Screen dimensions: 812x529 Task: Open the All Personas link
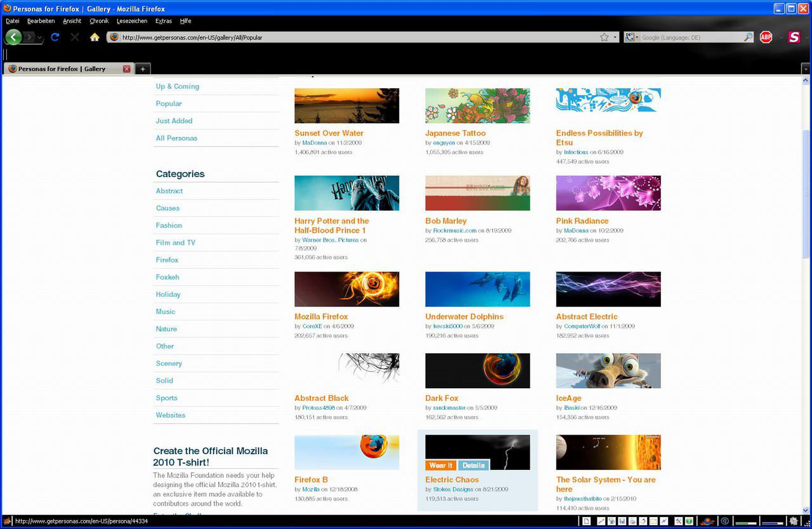tap(177, 138)
